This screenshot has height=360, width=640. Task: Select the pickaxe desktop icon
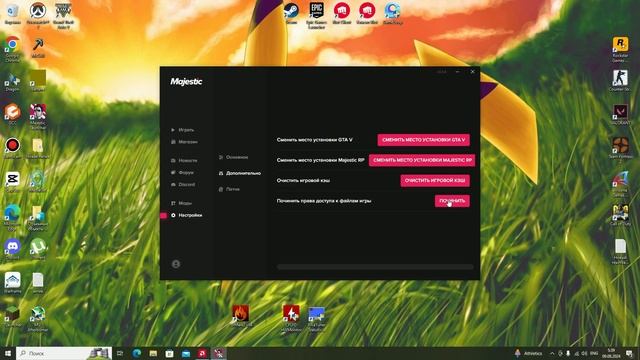[38, 47]
